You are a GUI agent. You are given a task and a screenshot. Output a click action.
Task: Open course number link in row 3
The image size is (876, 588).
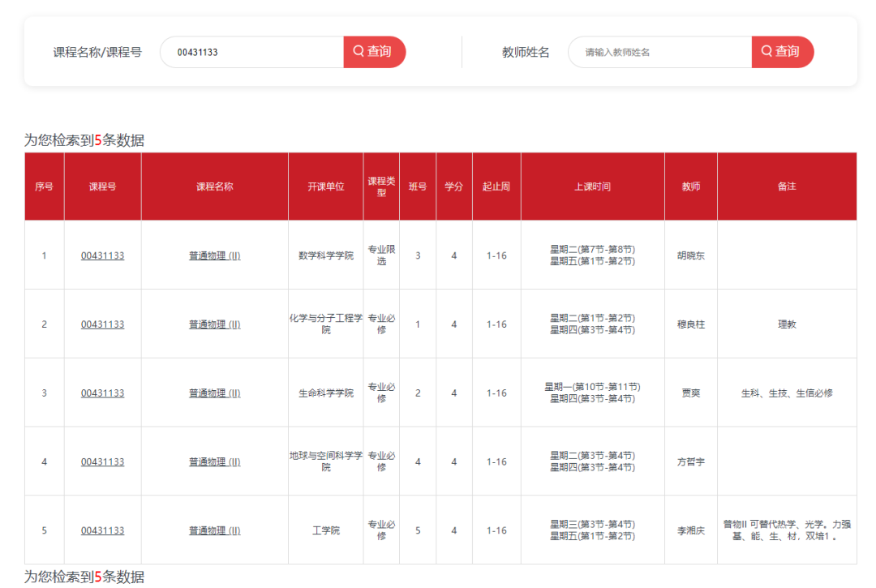[102, 393]
